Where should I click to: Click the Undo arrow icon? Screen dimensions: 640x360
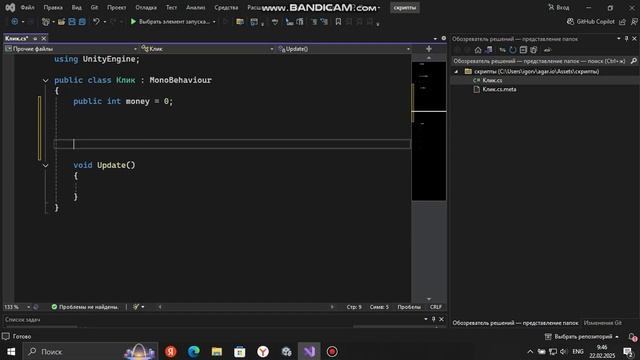[96, 22]
